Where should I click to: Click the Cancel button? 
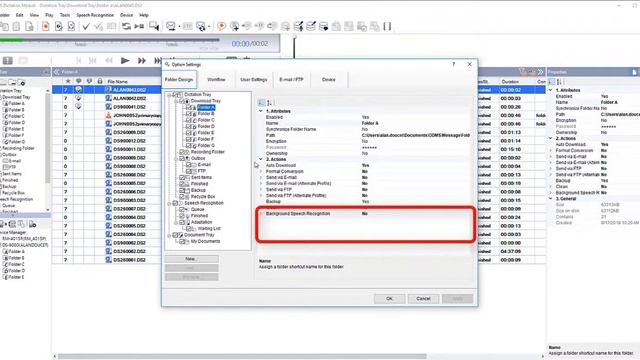pyautogui.click(x=423, y=298)
